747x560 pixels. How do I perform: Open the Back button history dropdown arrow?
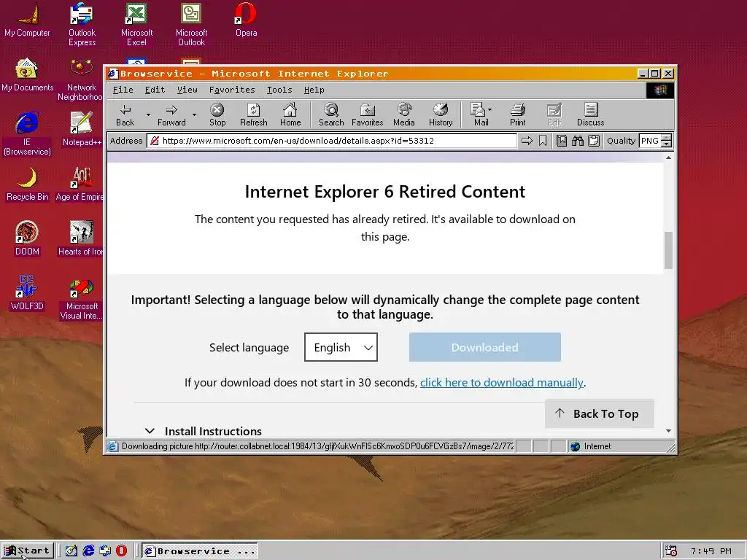[148, 114]
